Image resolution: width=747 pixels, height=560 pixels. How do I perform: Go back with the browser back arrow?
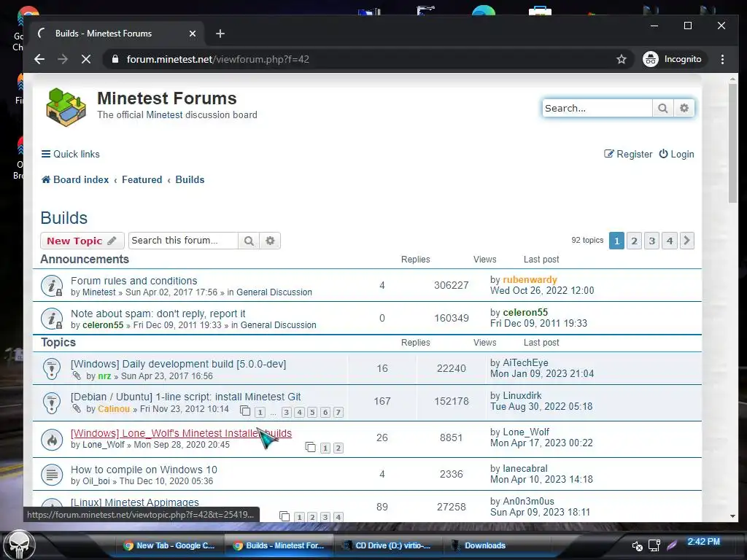click(x=39, y=59)
